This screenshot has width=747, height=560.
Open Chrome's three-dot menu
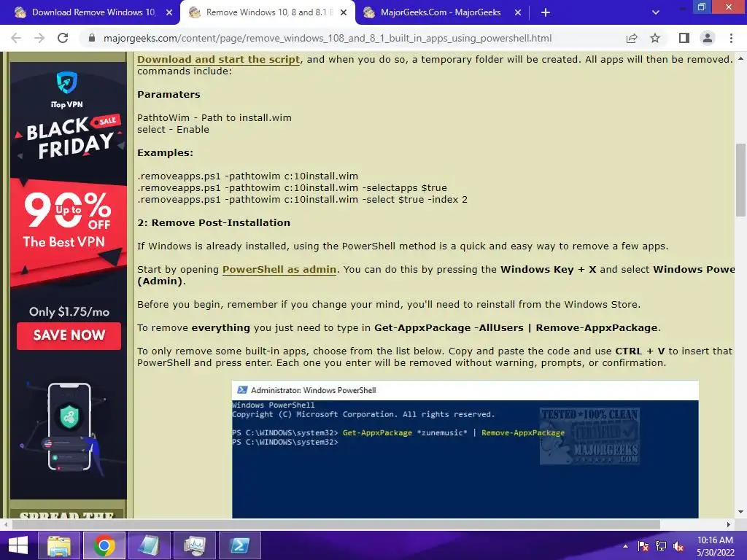731,38
